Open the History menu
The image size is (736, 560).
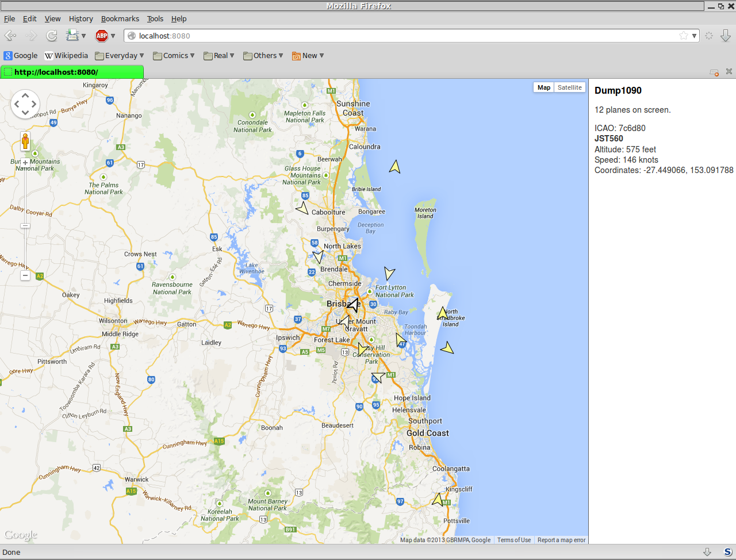(x=80, y=18)
